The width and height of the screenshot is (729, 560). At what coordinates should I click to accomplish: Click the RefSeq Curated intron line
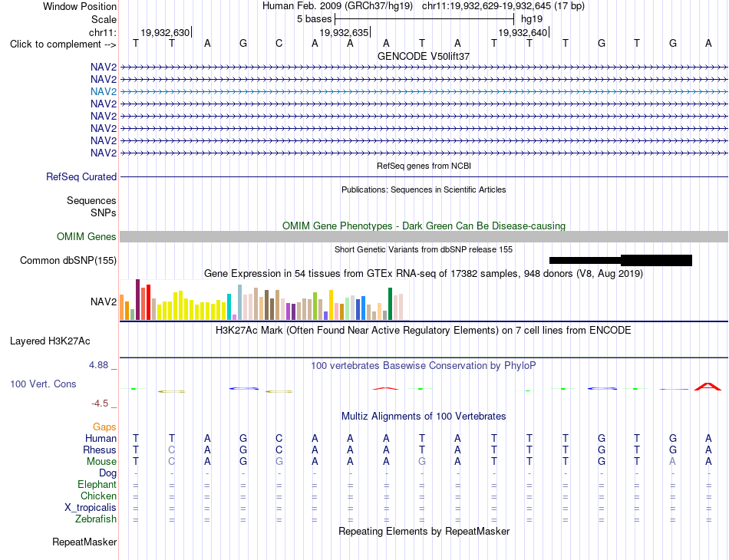(x=424, y=177)
